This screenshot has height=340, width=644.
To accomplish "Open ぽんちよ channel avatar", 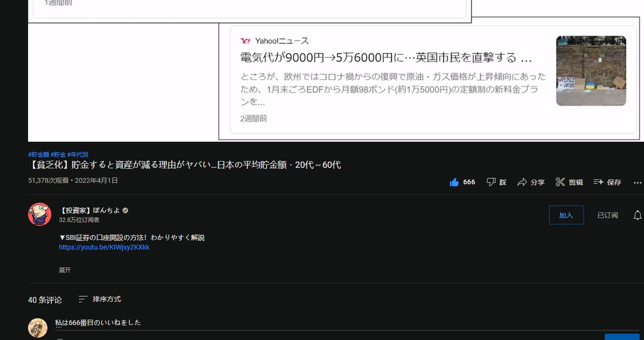I will 40,214.
